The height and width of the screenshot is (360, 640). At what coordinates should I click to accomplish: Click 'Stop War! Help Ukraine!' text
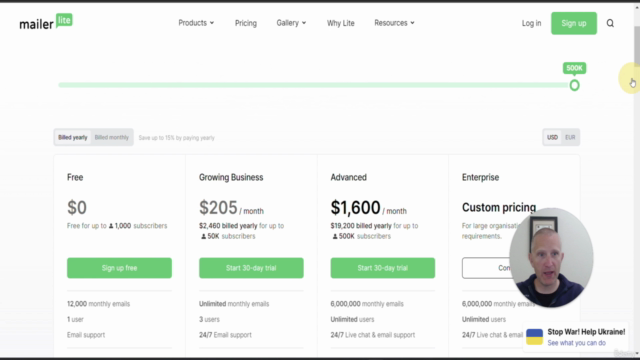tap(586, 332)
